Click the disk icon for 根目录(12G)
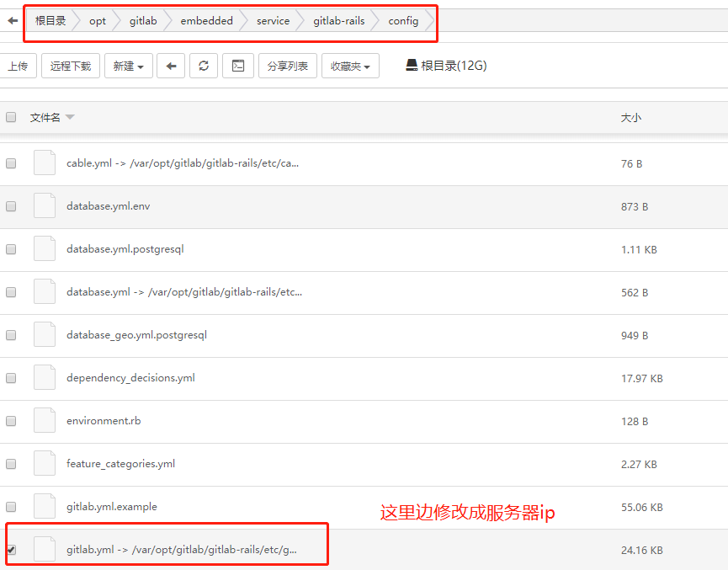This screenshot has width=728, height=570. tap(412, 65)
